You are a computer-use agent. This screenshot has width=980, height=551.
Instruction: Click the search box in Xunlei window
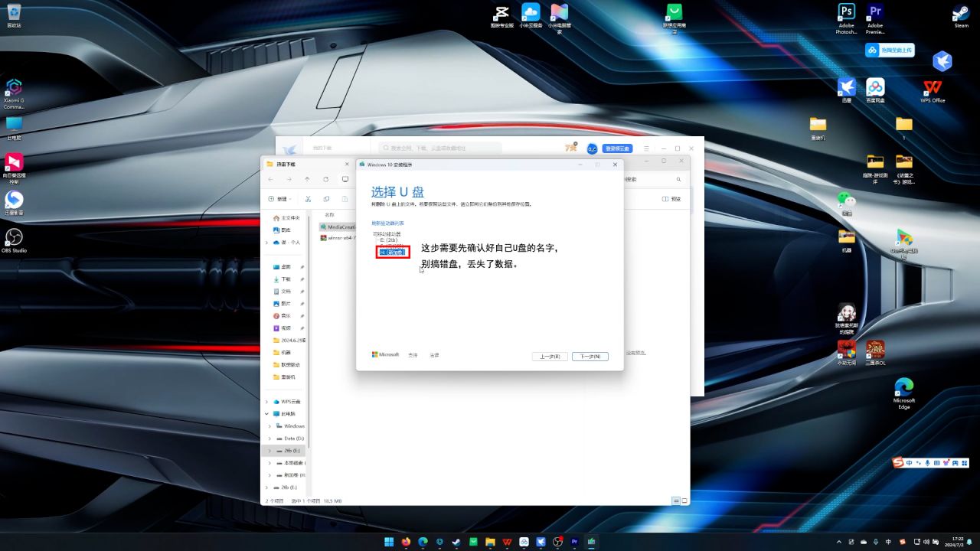[x=440, y=148]
